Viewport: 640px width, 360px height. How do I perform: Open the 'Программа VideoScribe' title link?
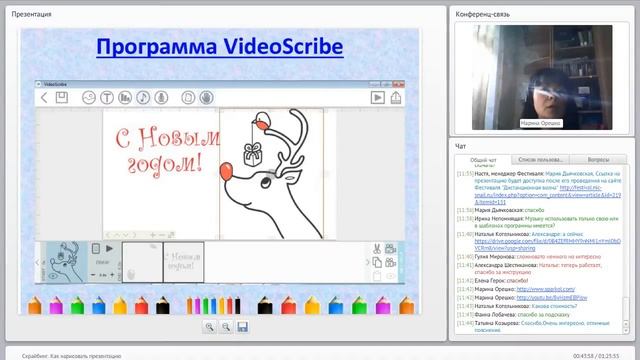pos(220,47)
